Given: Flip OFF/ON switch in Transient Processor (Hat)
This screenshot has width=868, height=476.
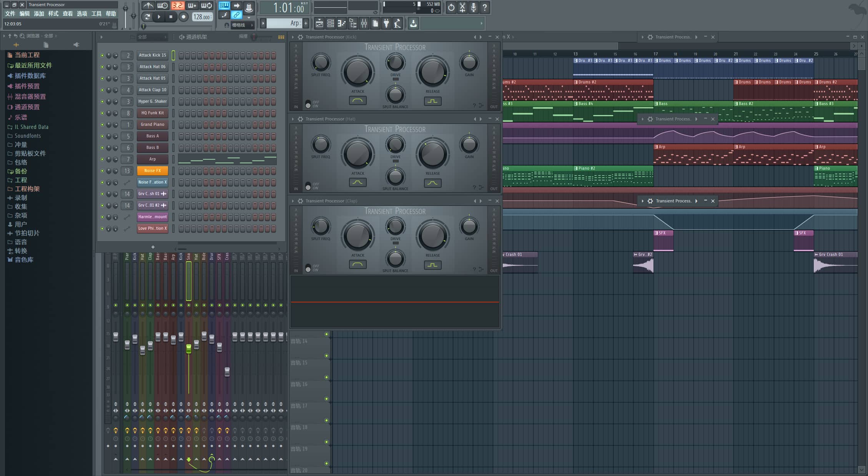Looking at the screenshot, I should click(308, 186).
